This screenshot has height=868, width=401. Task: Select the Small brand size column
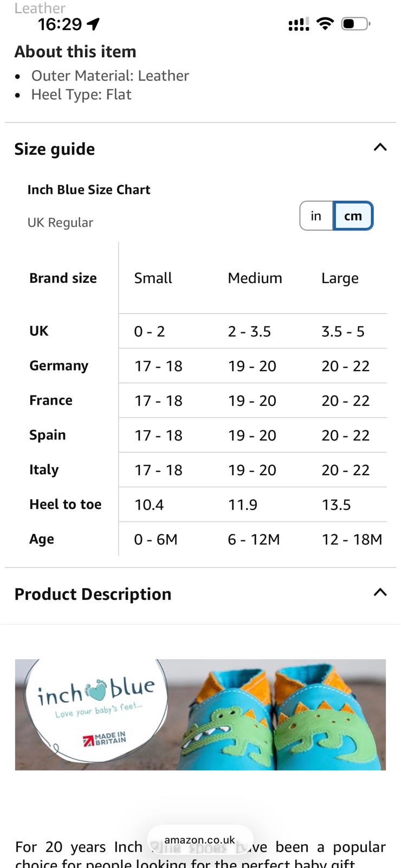[153, 278]
